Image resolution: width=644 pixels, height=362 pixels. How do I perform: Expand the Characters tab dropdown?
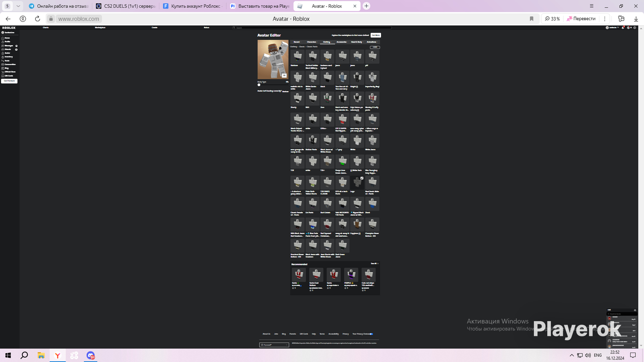tap(311, 42)
